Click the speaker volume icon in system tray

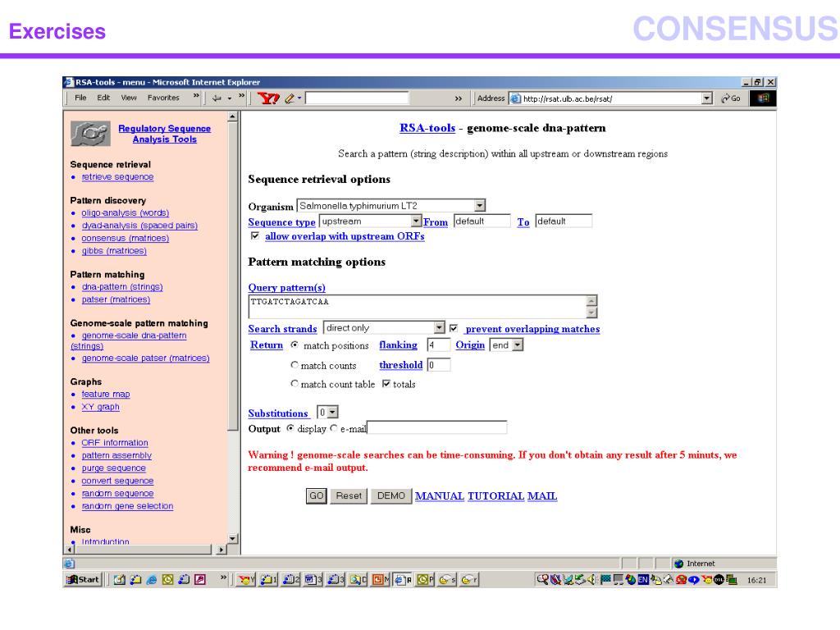[x=592, y=580]
